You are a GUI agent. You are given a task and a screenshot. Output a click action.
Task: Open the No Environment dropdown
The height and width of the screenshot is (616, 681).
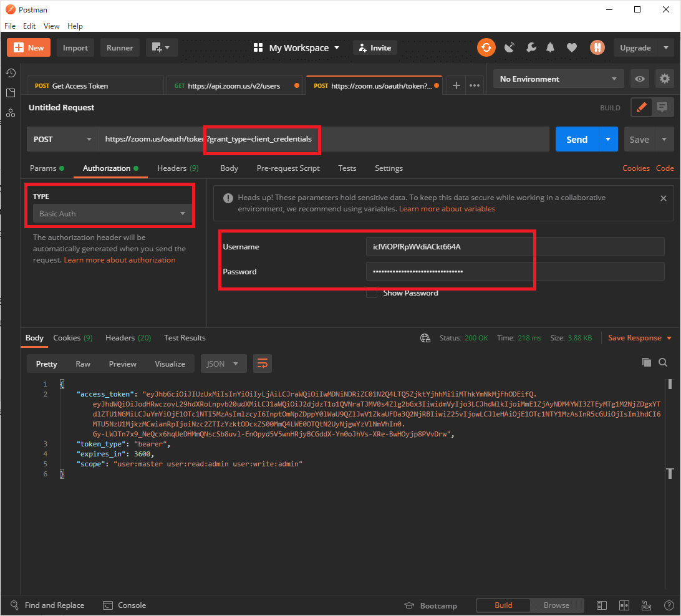559,79
